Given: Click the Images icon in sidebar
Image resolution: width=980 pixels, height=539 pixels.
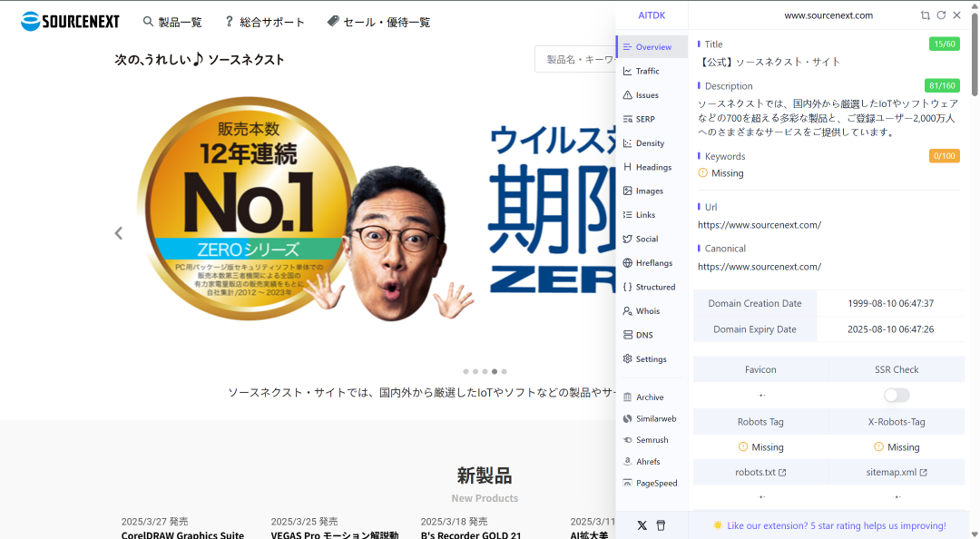Looking at the screenshot, I should [x=628, y=191].
